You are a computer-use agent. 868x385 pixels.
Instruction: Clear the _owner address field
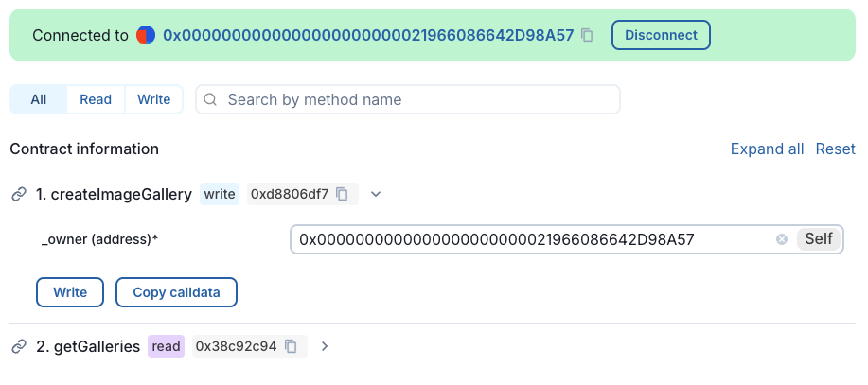pyautogui.click(x=782, y=239)
